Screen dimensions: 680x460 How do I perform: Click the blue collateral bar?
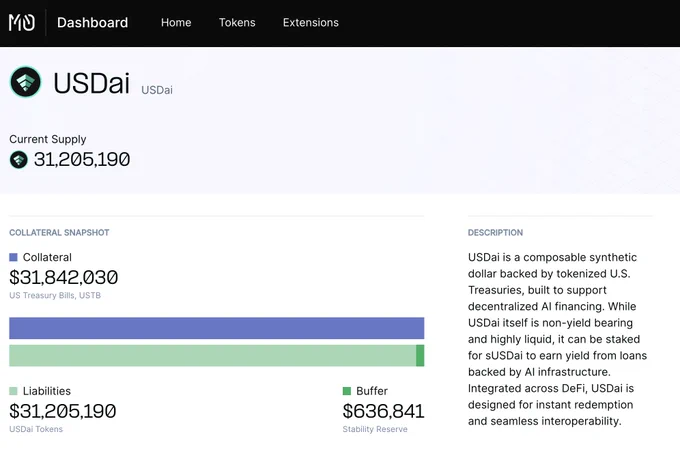point(216,328)
